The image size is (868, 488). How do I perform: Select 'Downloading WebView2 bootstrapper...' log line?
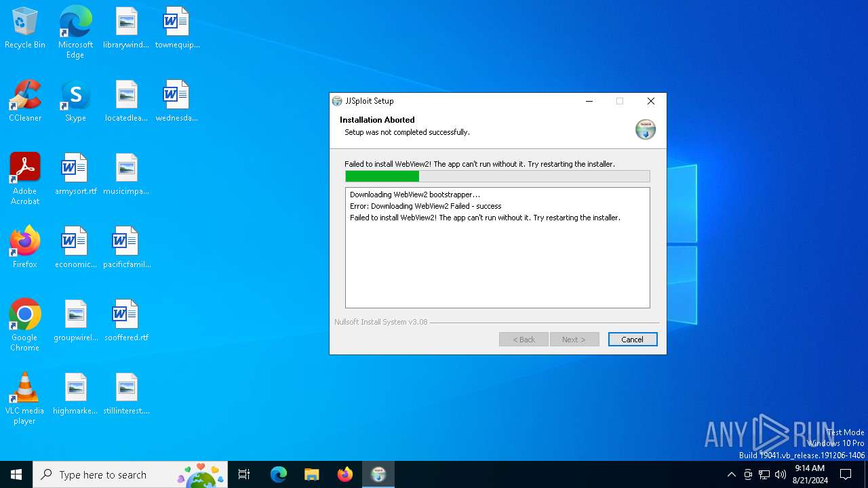pos(415,195)
